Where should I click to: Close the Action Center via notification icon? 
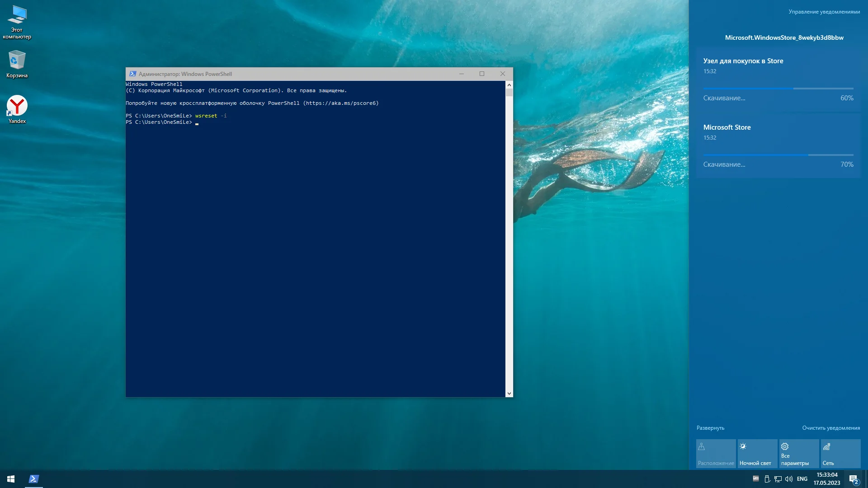(x=854, y=479)
